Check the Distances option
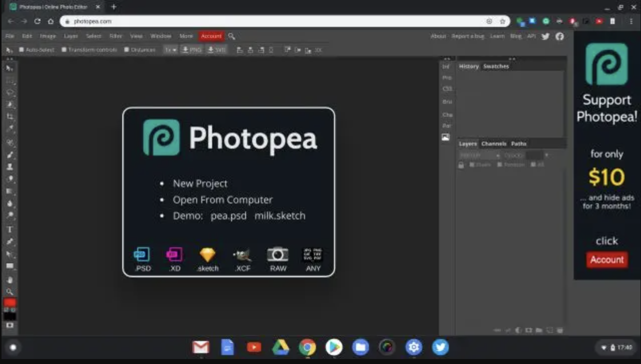The width and height of the screenshot is (641, 364). [x=126, y=50]
